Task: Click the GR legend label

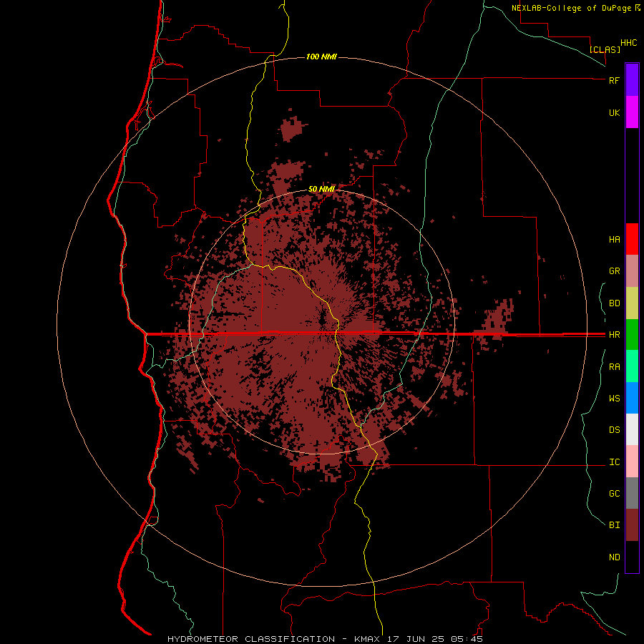Action: 614,271
